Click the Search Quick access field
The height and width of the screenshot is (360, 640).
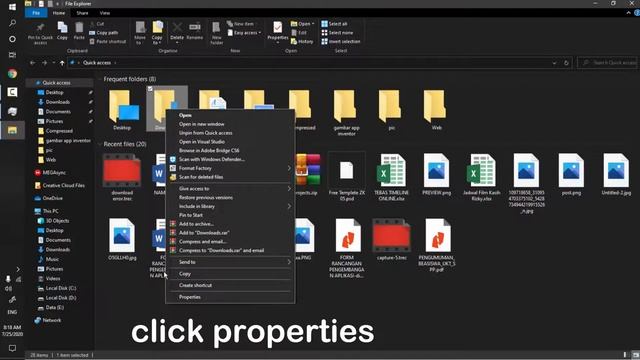click(x=609, y=63)
